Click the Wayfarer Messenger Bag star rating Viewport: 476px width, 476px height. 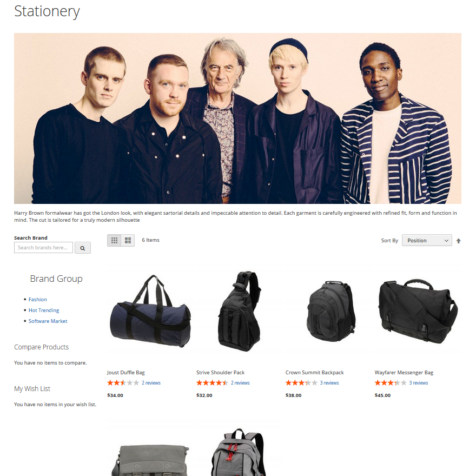tap(391, 383)
